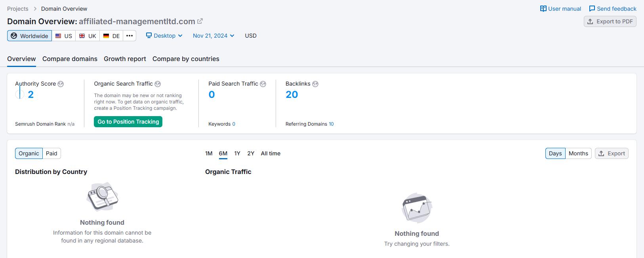Click the Semrush Domain Rank n/a text
Screen dimensions: 644x258
[45, 124]
